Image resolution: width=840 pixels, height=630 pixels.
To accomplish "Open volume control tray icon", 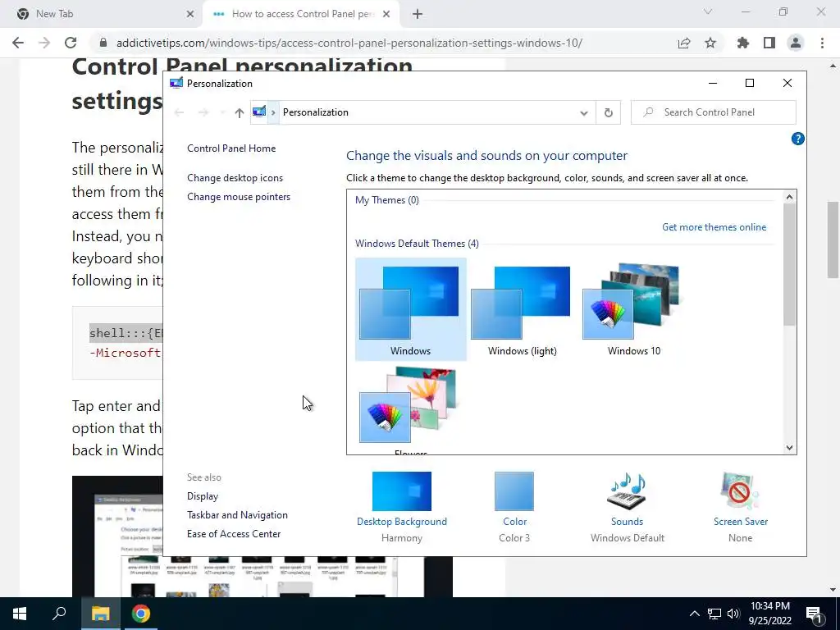I will click(x=733, y=614).
